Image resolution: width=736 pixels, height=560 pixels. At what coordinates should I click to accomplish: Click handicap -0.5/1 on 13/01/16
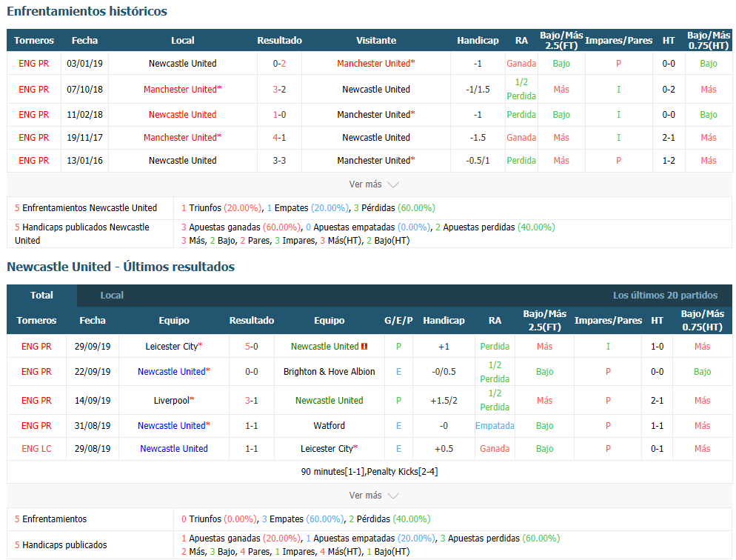(478, 161)
